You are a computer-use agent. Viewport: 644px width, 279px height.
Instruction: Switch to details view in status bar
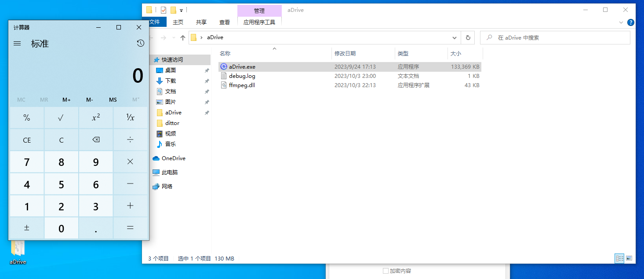620,258
